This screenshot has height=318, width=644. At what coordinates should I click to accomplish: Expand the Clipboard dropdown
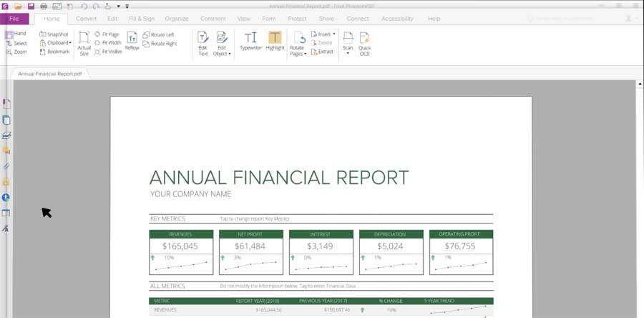pyautogui.click(x=55, y=43)
